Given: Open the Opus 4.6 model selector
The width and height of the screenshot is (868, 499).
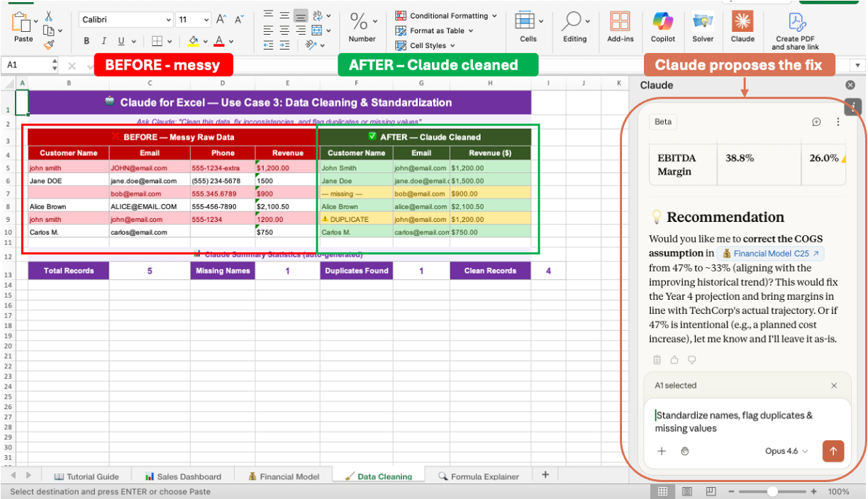Looking at the screenshot, I should click(784, 451).
